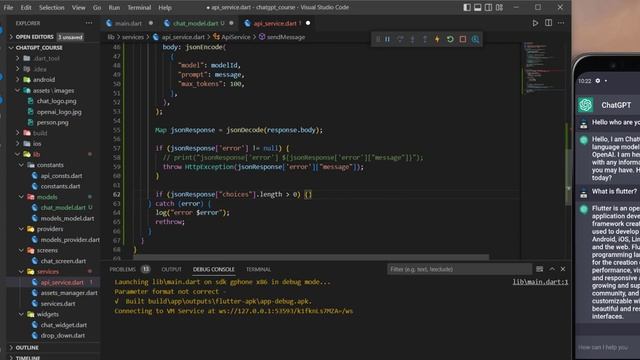Screen dimensions: 640x360
Task: Open the Run menu
Action: click(x=114, y=7)
